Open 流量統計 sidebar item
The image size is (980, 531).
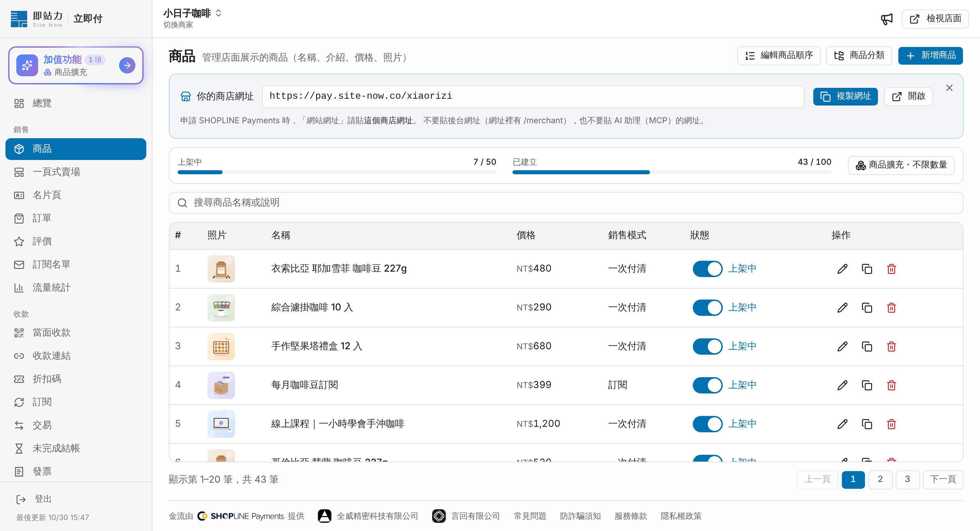(76, 288)
